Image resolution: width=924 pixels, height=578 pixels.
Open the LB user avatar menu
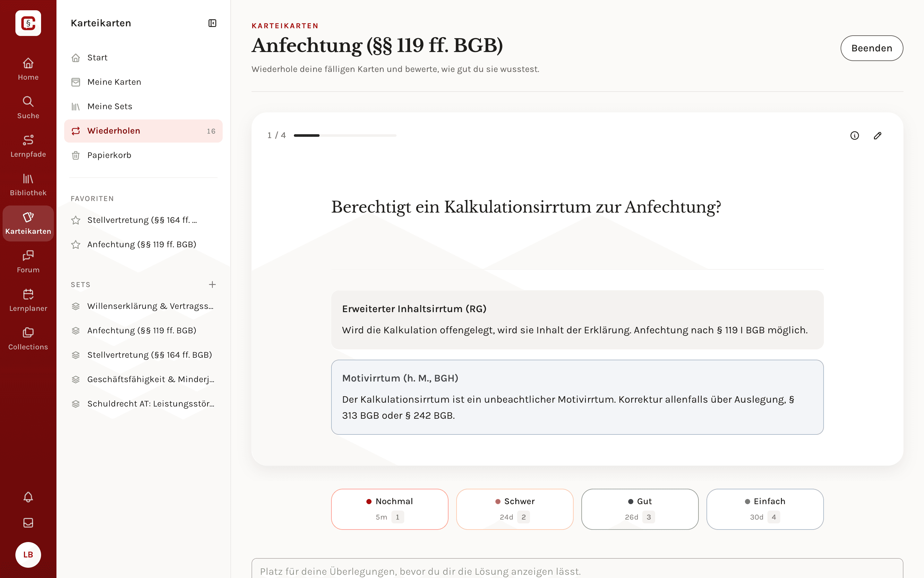click(x=28, y=555)
